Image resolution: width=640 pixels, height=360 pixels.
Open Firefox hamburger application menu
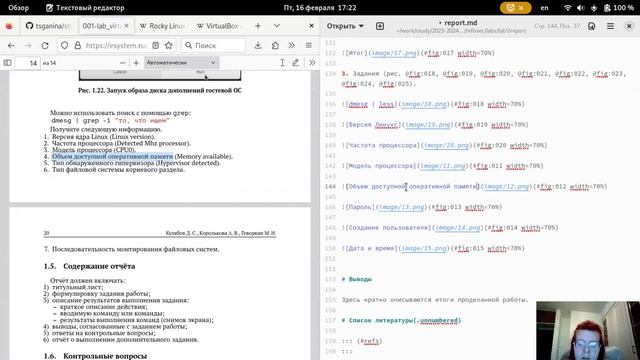coord(309,45)
